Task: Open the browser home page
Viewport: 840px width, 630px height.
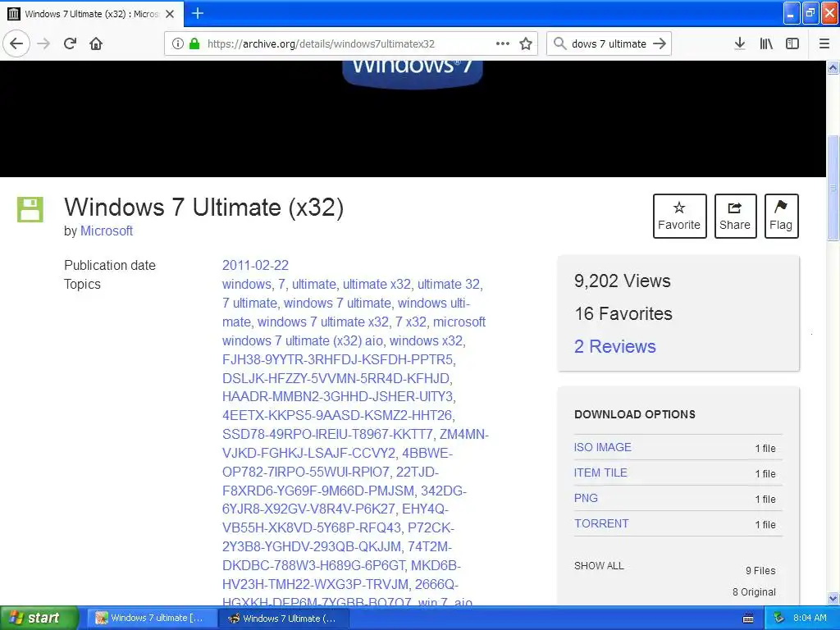Action: [96, 43]
